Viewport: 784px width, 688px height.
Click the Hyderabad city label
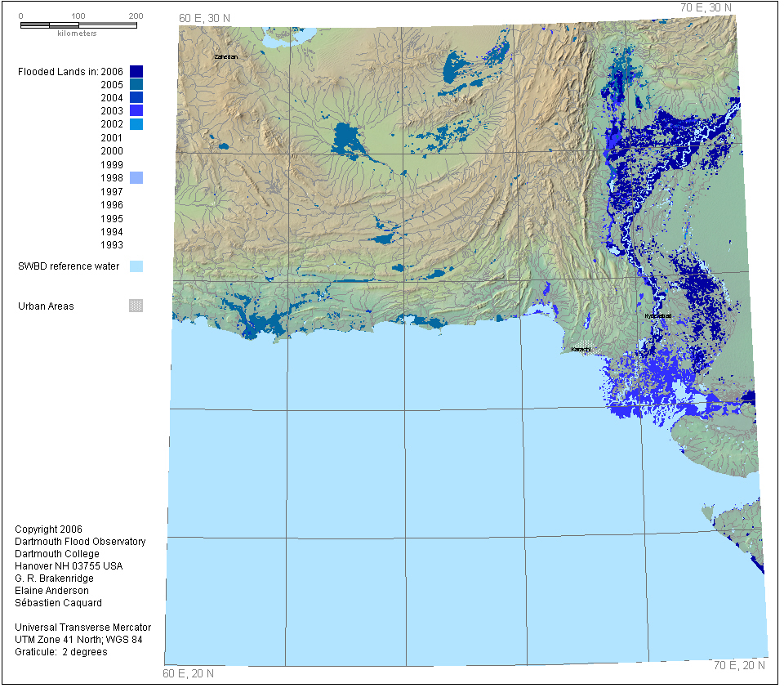point(657,315)
